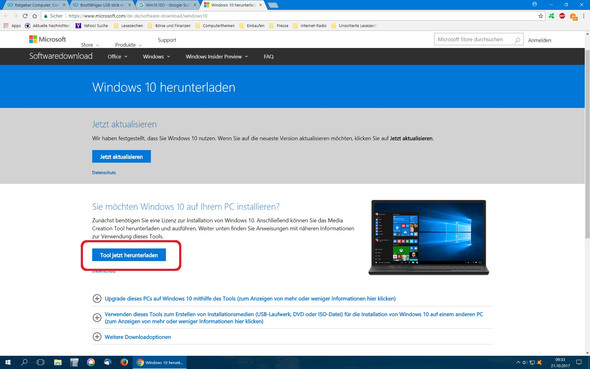This screenshot has width=590, height=369.
Task: Open the Yahoo! Suche bookmark
Action: [92, 26]
